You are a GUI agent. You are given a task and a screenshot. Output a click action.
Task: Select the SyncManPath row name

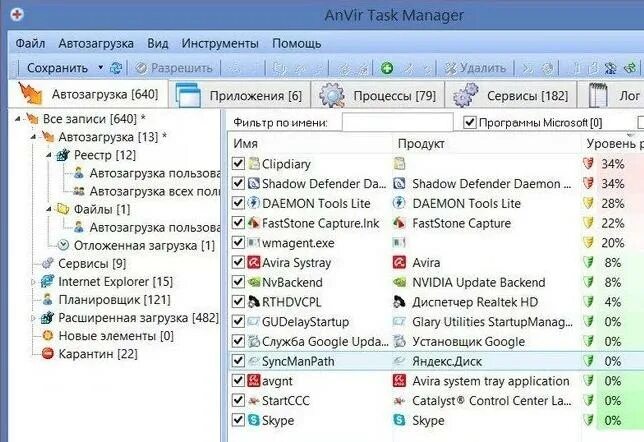(298, 361)
